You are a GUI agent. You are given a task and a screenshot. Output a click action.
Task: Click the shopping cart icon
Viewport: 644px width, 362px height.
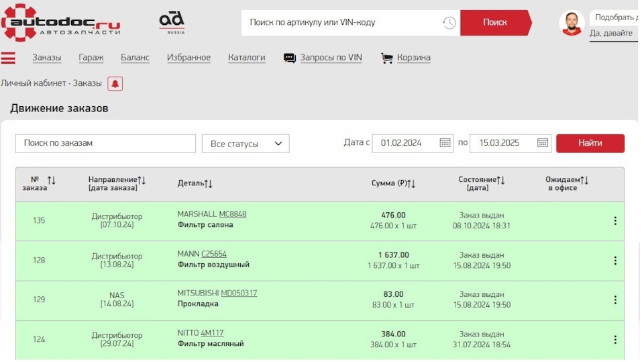(386, 58)
